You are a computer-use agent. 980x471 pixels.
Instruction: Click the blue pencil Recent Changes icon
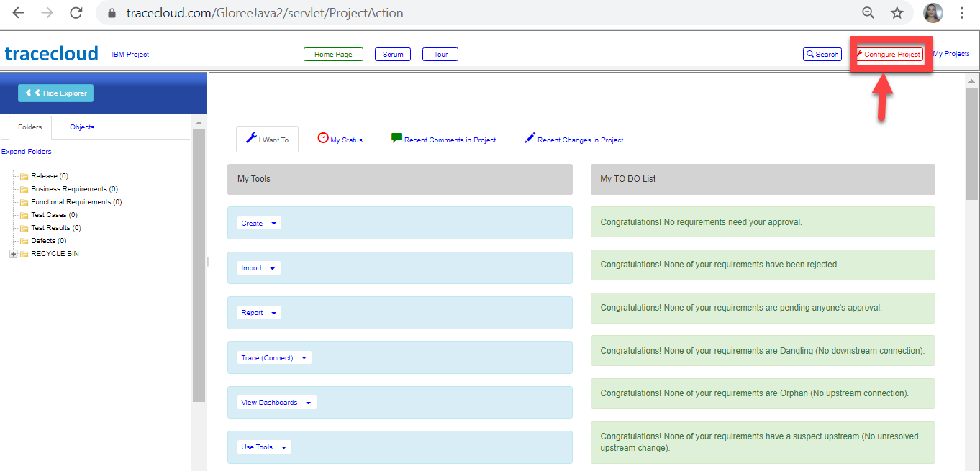click(x=530, y=138)
